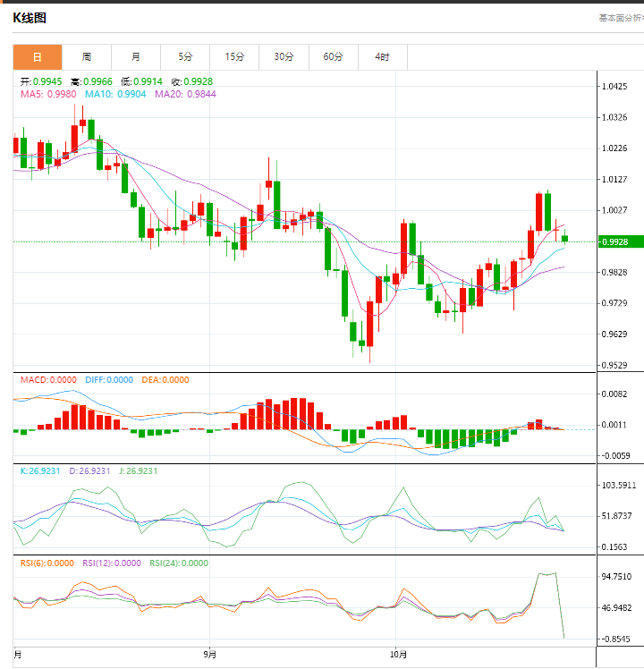Click the K:26.9231 KDJ label
The height and width of the screenshot is (669, 644).
tap(40, 471)
